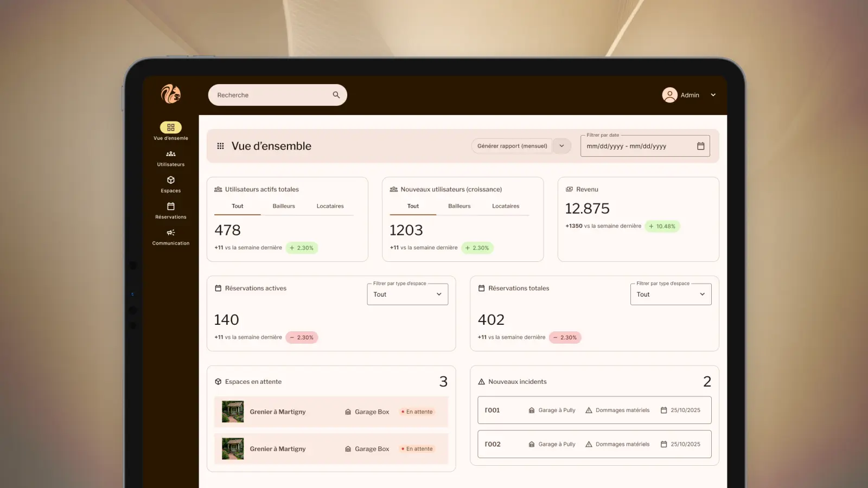
Task: Click the Filtrer par date input
Action: [x=645, y=146]
